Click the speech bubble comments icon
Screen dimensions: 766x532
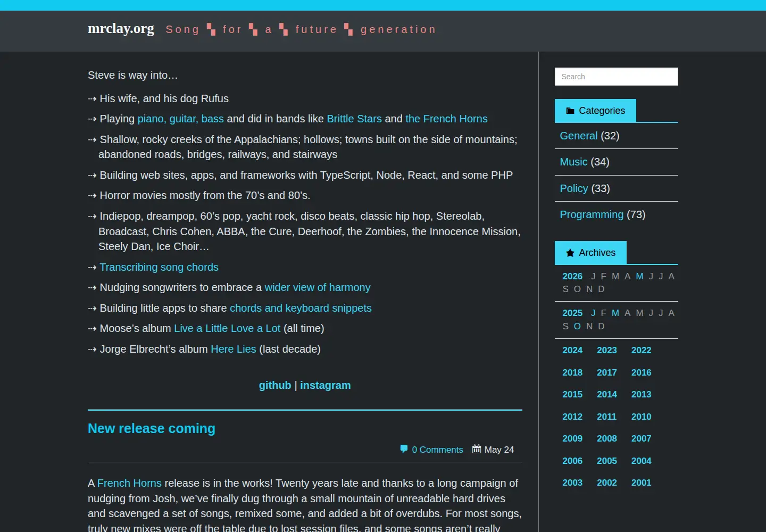404,449
